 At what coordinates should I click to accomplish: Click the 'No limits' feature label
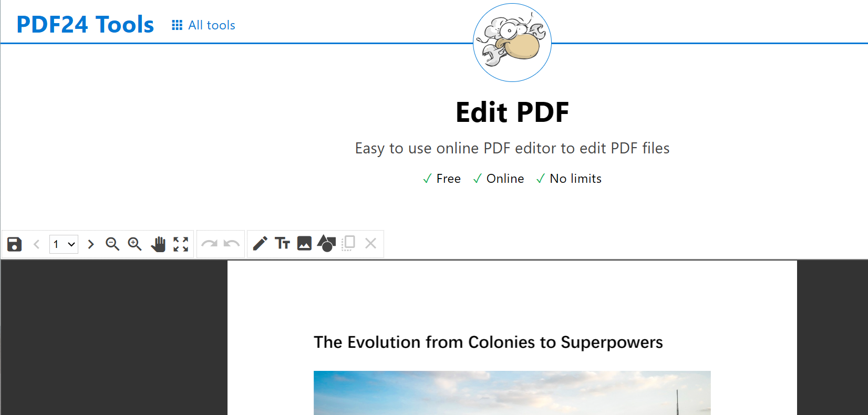(575, 179)
